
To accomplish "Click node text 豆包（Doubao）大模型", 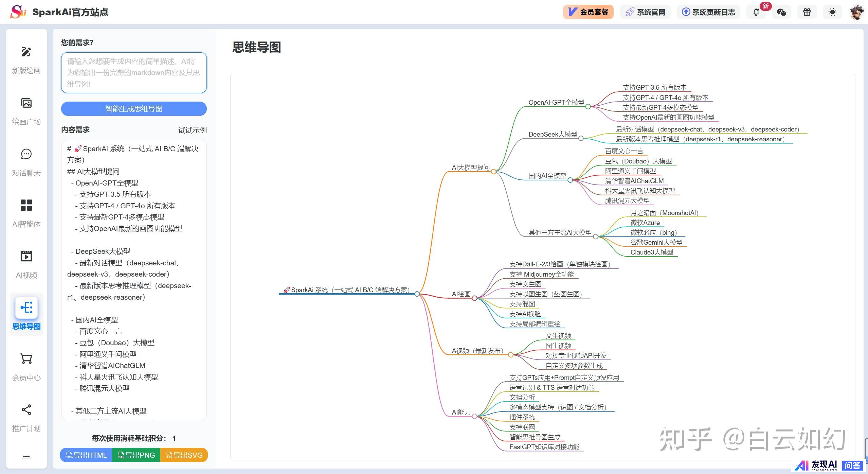I will tap(638, 161).
